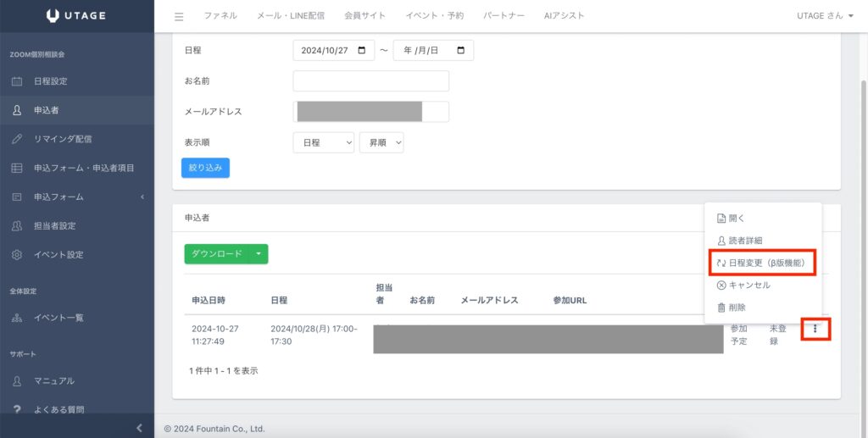This screenshot has height=438, width=868.
Task: Open the イベント・予約 top menu
Action: 435,15
